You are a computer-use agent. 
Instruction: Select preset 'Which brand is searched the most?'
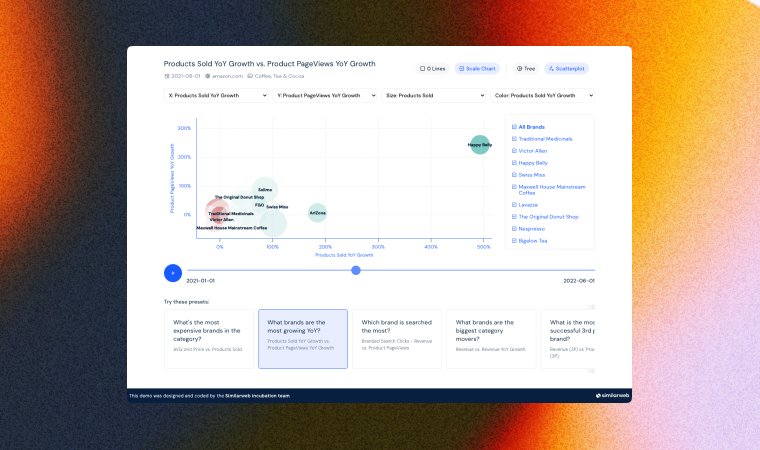(x=397, y=339)
